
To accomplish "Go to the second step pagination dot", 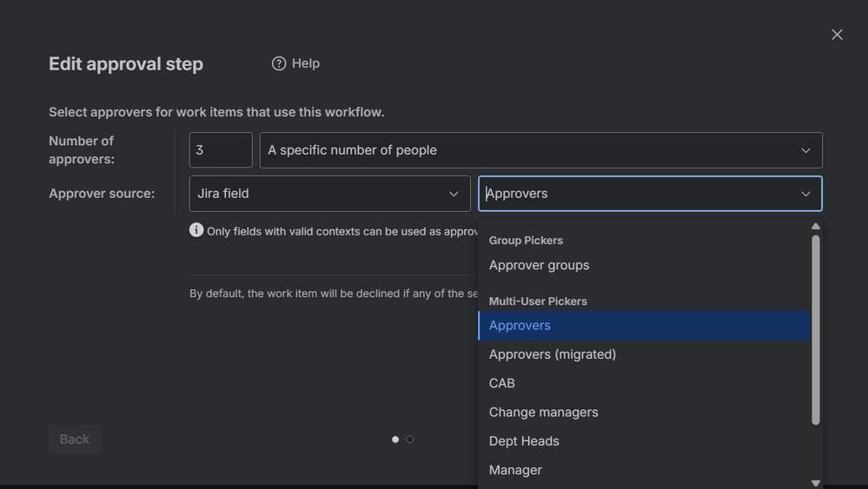I will [410, 439].
